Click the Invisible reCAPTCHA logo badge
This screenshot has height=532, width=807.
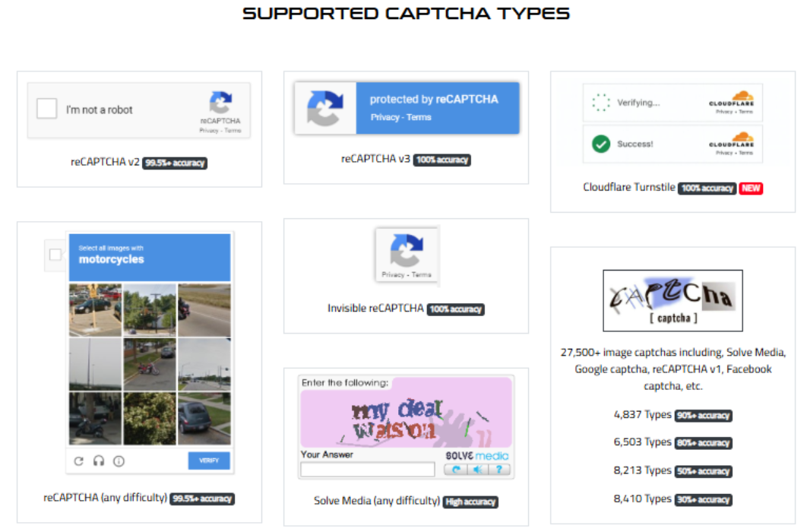pos(406,251)
